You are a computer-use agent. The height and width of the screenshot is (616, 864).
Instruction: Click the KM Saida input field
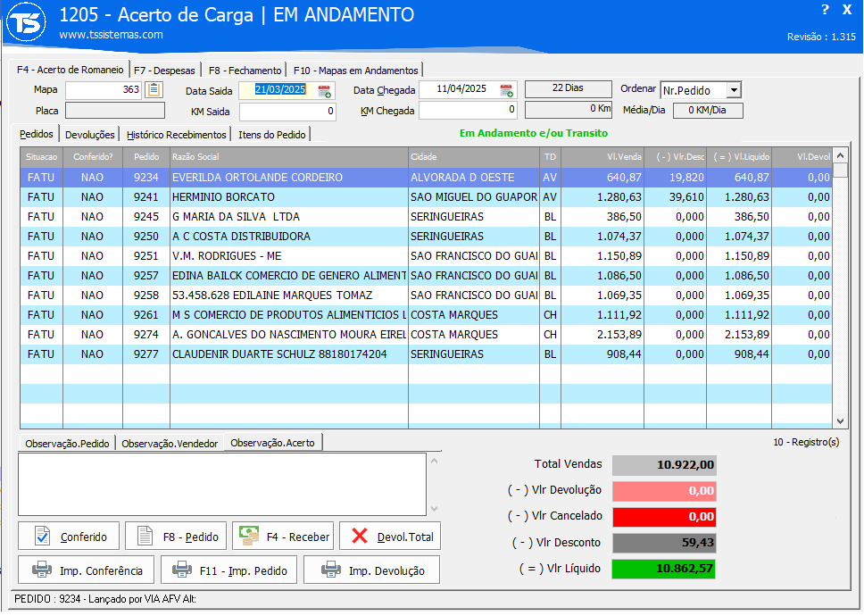pyautogui.click(x=287, y=112)
